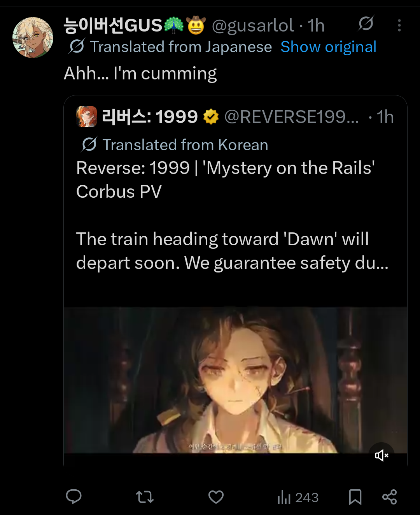The image size is (420, 515).
Task: Play the Corbus PV video thumbnail
Action: click(x=235, y=380)
